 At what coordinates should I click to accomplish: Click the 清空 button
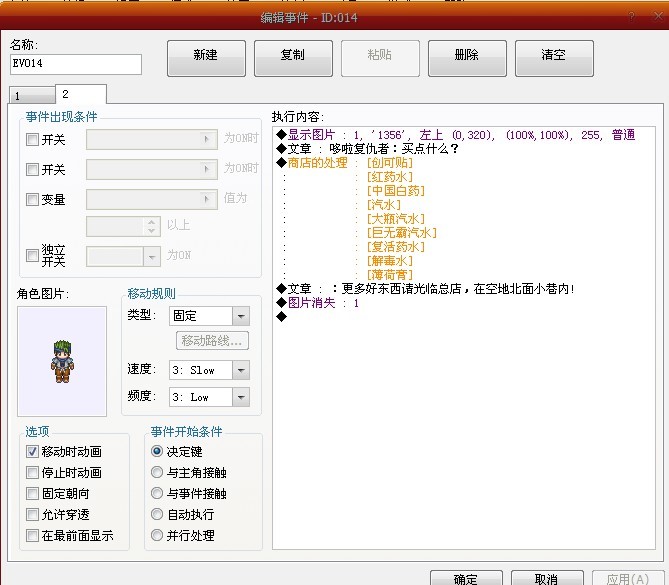pos(554,58)
